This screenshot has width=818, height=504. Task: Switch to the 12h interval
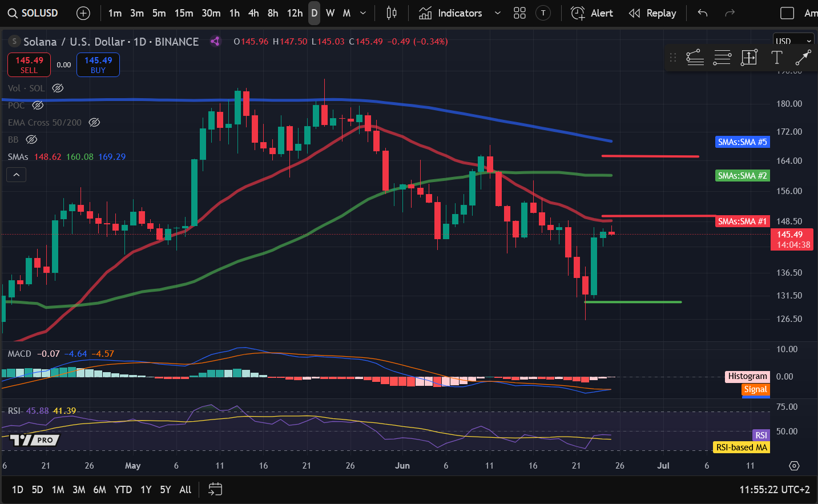[x=295, y=13]
